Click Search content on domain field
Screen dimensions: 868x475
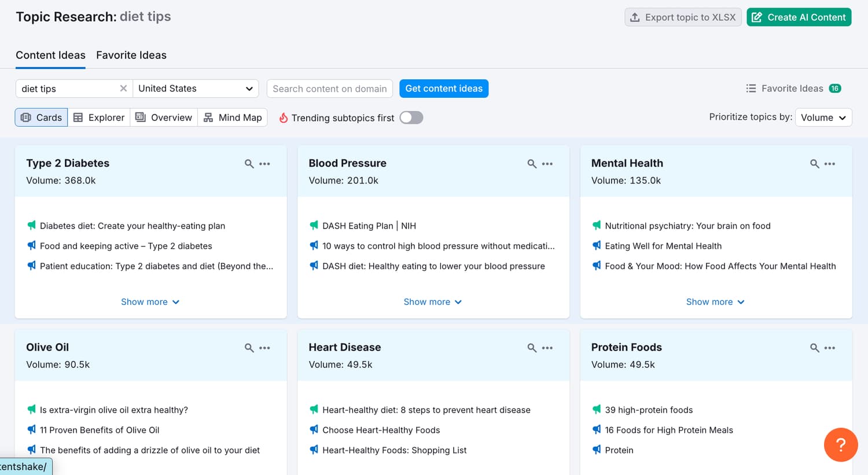pos(330,89)
